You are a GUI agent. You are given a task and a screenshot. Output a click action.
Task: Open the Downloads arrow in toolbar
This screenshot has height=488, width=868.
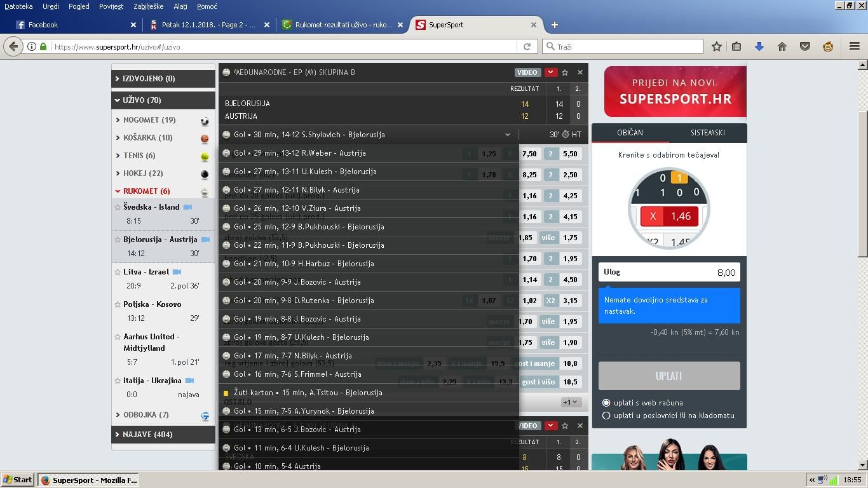click(759, 46)
